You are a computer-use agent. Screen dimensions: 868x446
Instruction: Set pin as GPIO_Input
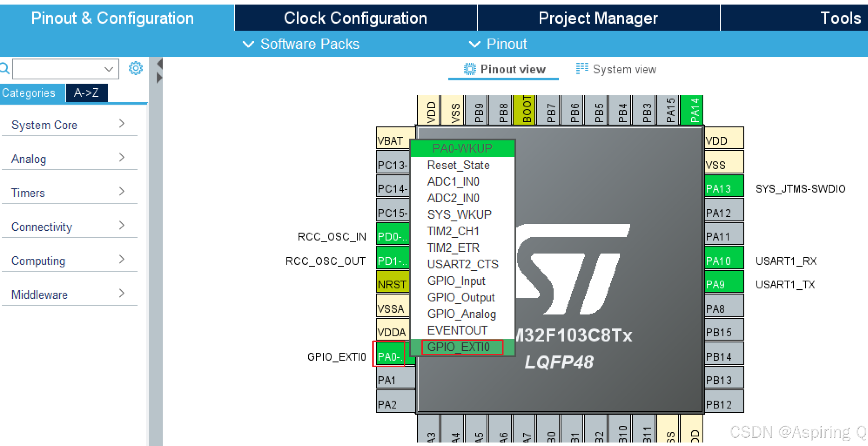462,281
